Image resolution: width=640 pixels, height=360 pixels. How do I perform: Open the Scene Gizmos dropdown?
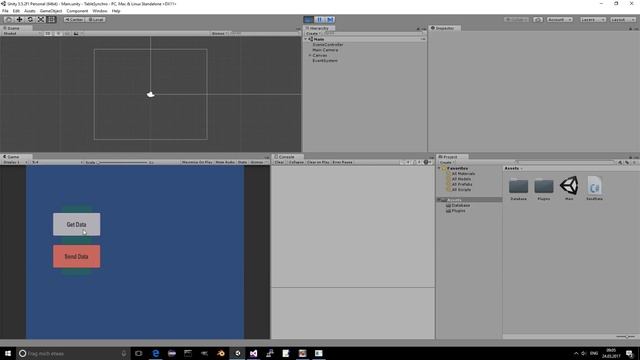click(x=220, y=33)
